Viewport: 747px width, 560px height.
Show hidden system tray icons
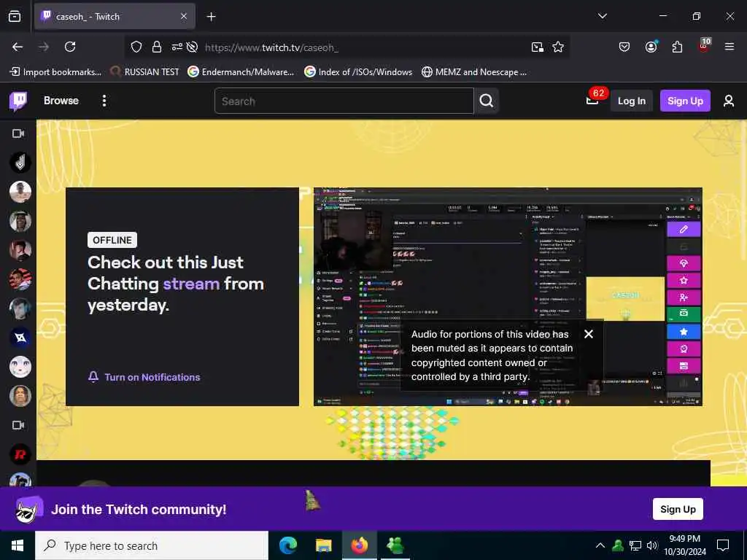(x=600, y=545)
